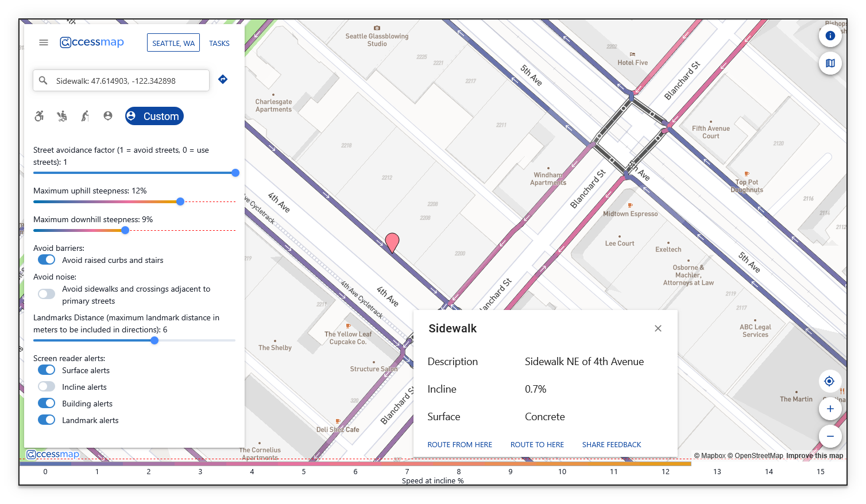Toggle Avoid raised curbs and stairs
The image size is (866, 504).
coord(47,260)
